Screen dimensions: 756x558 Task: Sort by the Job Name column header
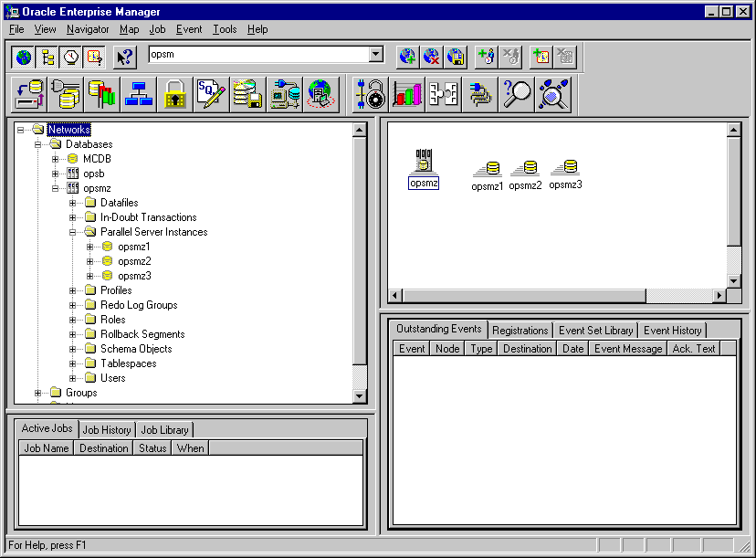pyautogui.click(x=47, y=448)
